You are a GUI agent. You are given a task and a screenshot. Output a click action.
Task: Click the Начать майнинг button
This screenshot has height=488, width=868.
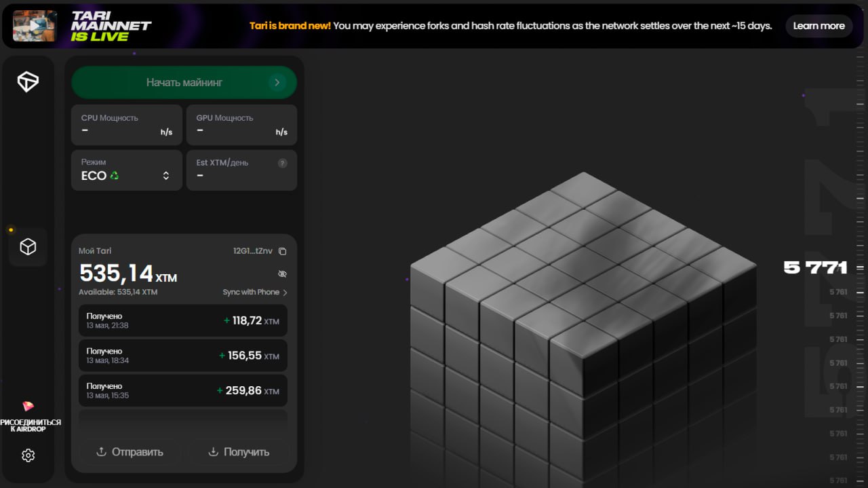click(184, 82)
